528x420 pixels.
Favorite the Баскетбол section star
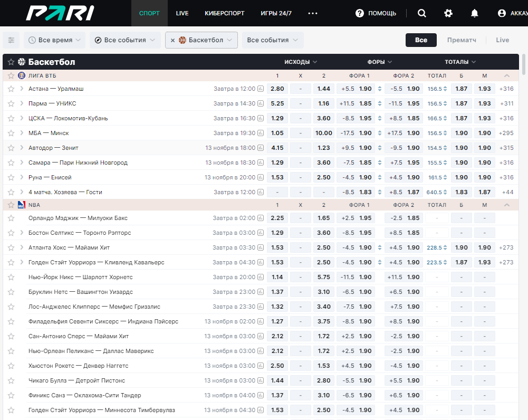coord(11,62)
